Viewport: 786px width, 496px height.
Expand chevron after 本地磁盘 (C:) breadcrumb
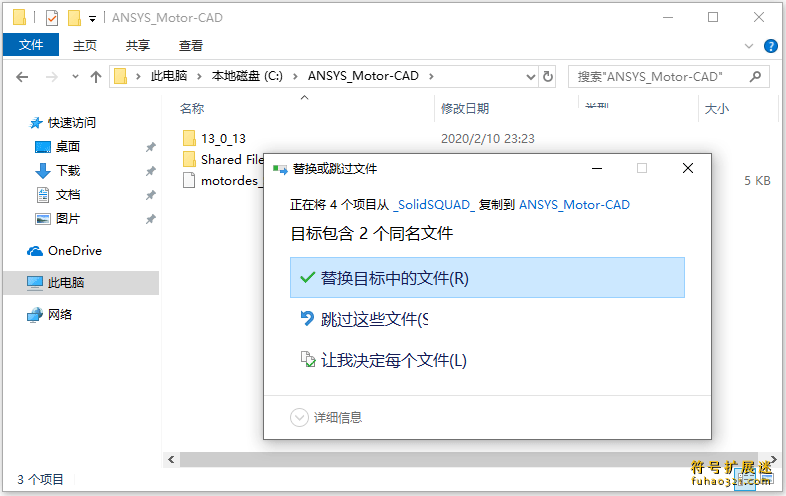click(x=295, y=76)
